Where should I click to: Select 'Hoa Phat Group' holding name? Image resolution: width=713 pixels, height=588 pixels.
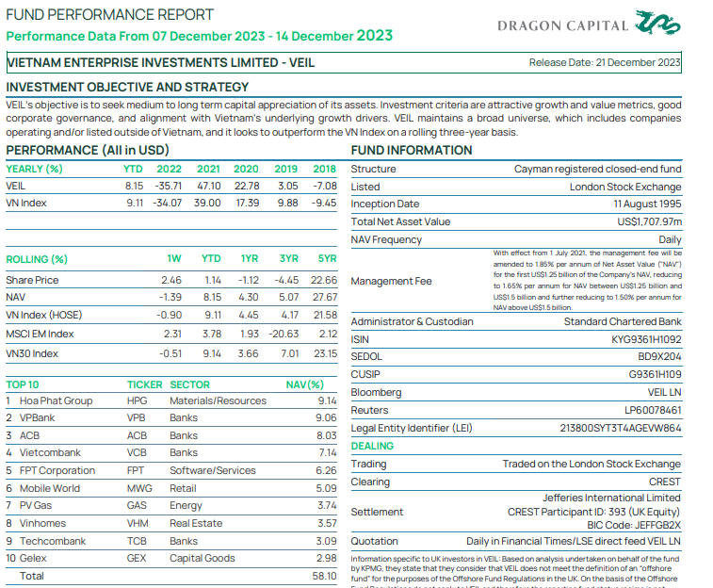click(56, 400)
